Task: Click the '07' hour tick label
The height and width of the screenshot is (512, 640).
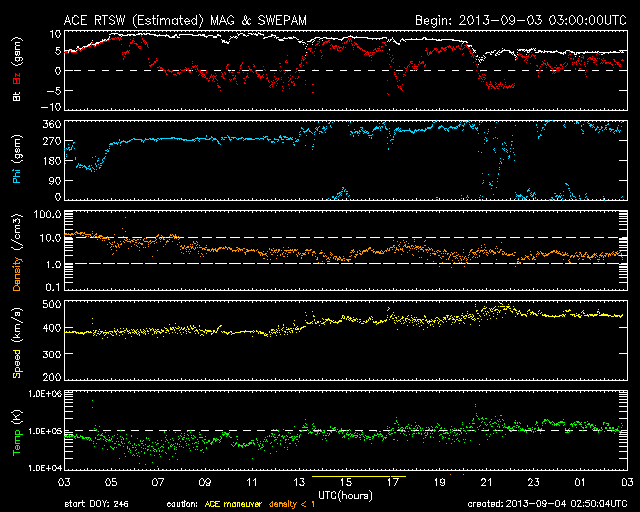Action: (x=158, y=483)
